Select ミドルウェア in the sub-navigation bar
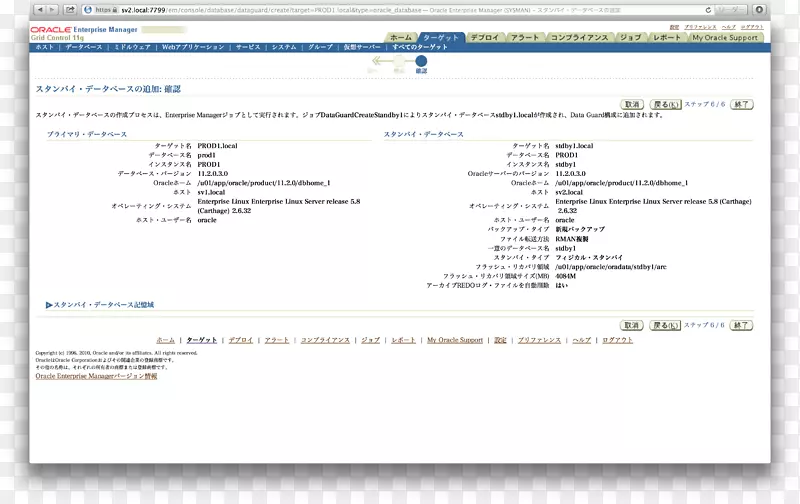Screen dimensions: 800x504 point(132,47)
